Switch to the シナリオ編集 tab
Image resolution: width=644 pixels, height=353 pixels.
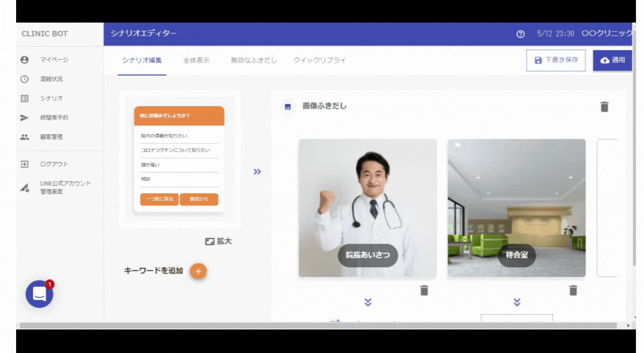click(x=142, y=60)
